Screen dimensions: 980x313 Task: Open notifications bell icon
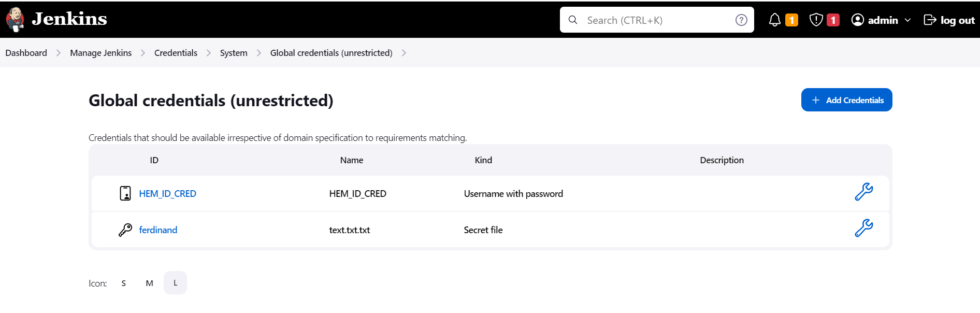[x=774, y=20]
